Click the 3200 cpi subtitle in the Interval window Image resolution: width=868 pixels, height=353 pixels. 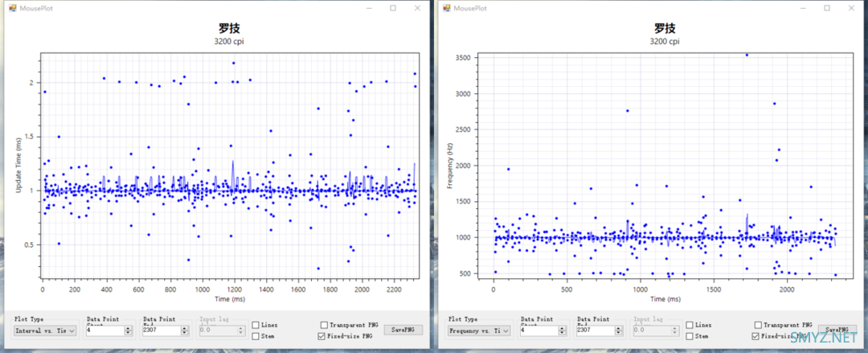tap(229, 41)
